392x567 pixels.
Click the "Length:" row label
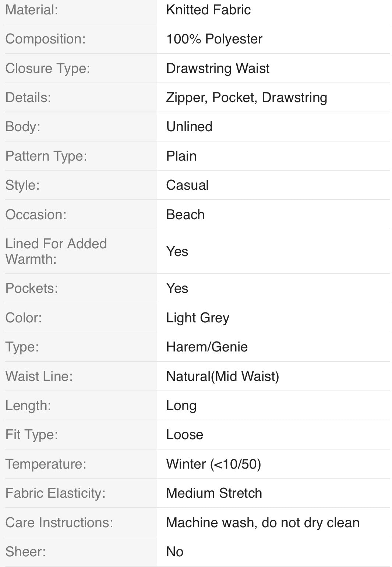click(28, 406)
